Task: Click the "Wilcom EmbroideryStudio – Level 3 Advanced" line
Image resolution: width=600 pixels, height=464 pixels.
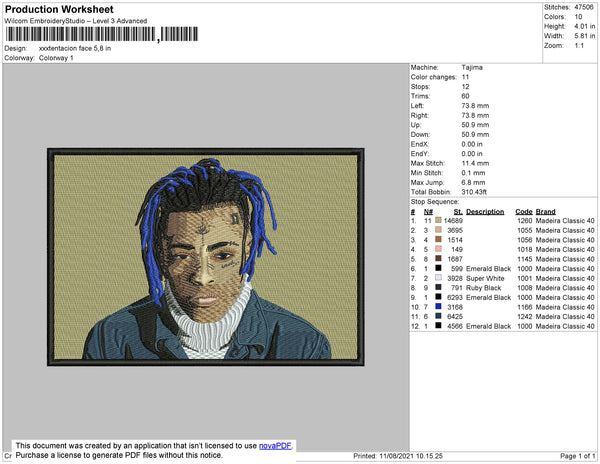Action: (75, 21)
